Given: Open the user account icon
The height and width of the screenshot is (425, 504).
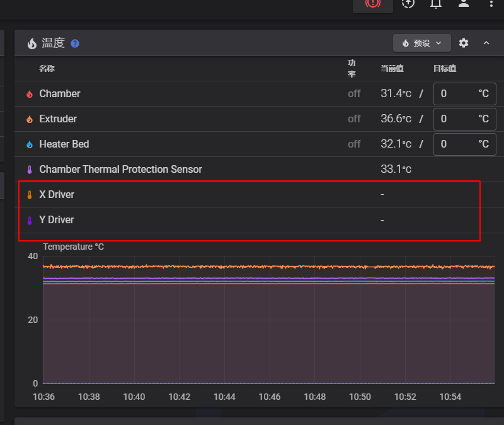Looking at the screenshot, I should point(464,3).
